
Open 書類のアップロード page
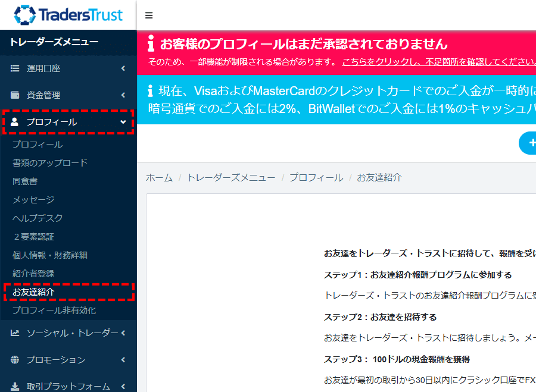50,163
